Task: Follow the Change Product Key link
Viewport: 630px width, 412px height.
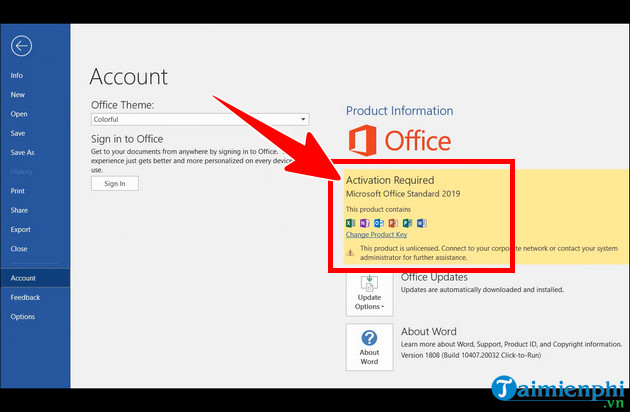Action: 376,234
